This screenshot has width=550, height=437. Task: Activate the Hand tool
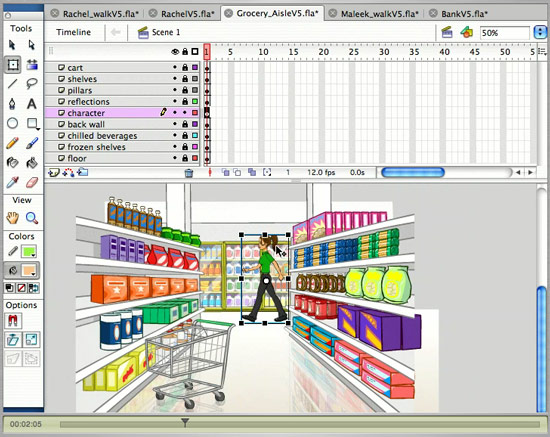tap(12, 218)
